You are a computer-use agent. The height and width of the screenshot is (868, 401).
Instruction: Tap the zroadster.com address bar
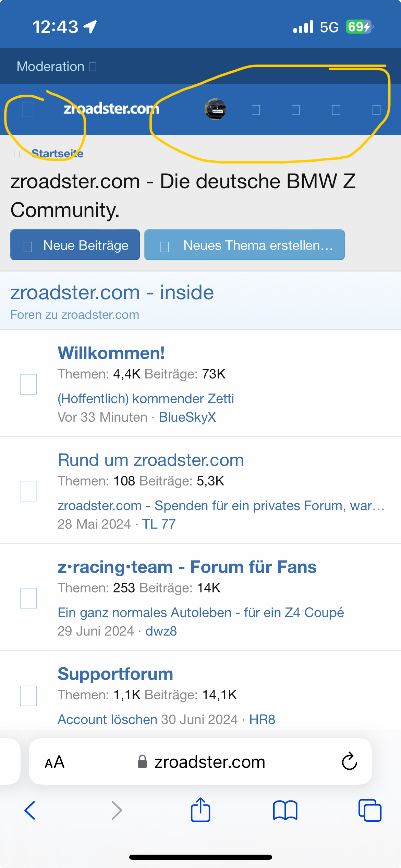pyautogui.click(x=209, y=762)
